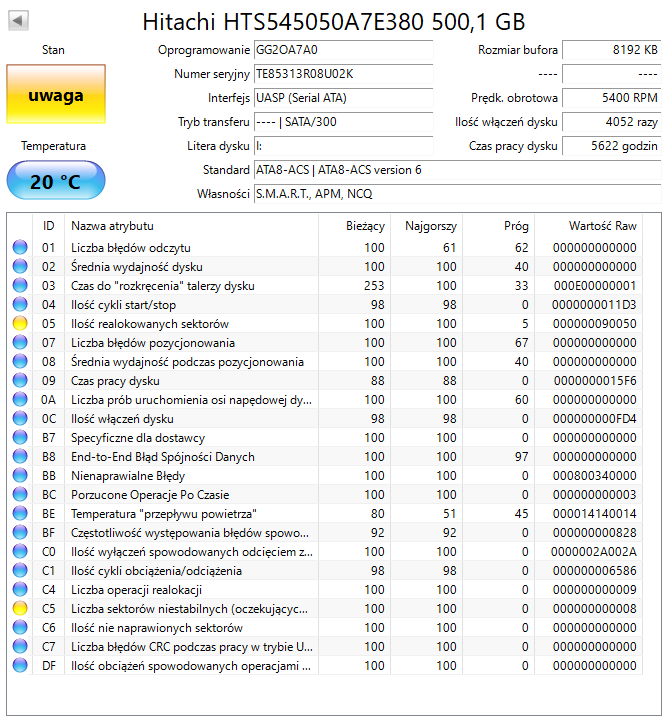Click raw value 000000090050
Screen dimensions: 670x723
pyautogui.click(x=595, y=324)
